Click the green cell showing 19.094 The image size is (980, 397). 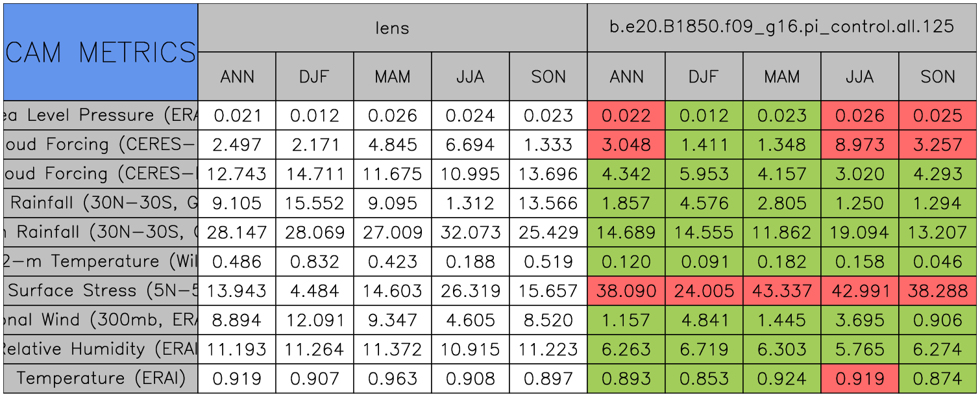click(x=859, y=232)
